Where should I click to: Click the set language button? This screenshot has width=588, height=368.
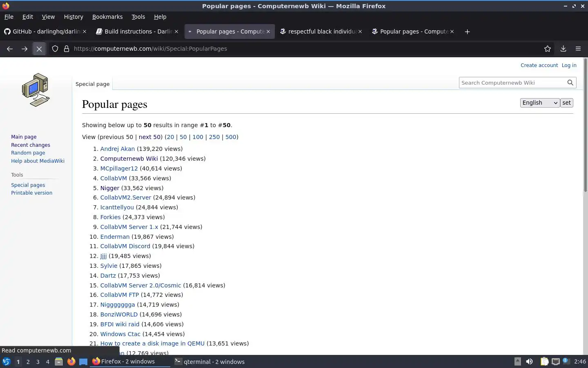click(566, 103)
